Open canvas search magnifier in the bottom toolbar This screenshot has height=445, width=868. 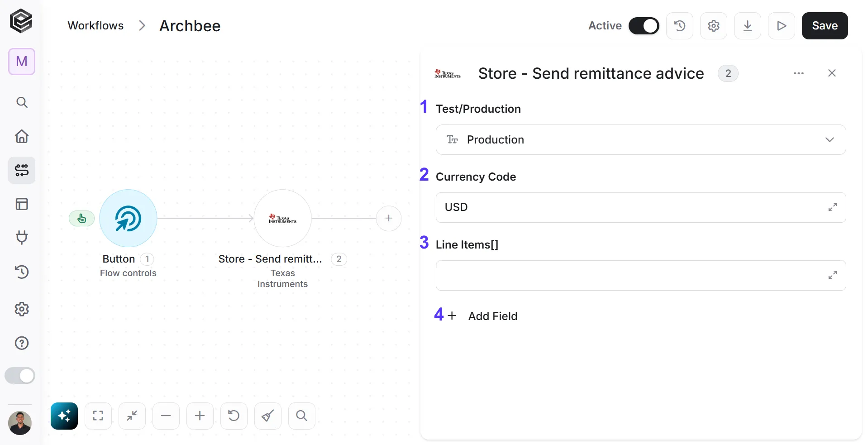(302, 416)
